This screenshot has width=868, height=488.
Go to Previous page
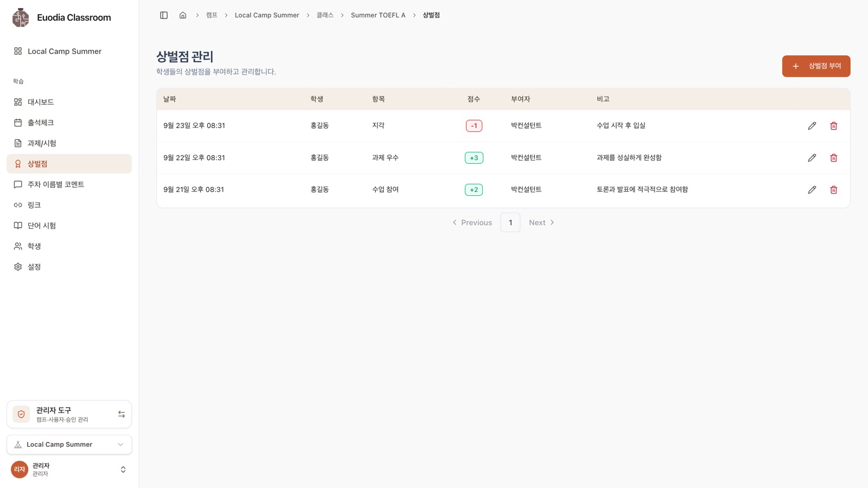472,222
